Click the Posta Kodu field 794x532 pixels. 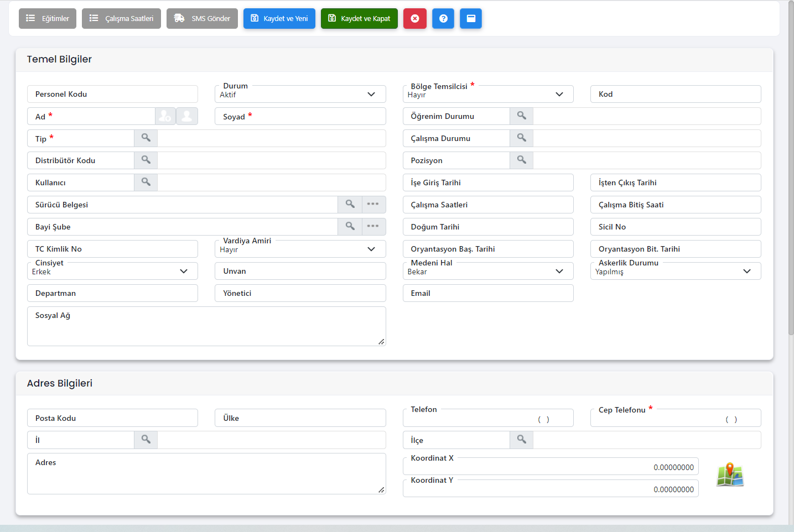112,418
